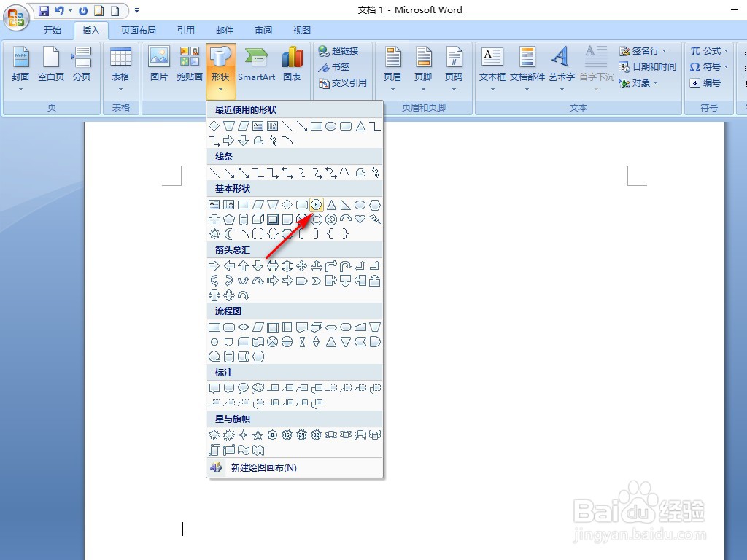Insert a 编号 number
The width and height of the screenshot is (747, 560).
coord(705,83)
